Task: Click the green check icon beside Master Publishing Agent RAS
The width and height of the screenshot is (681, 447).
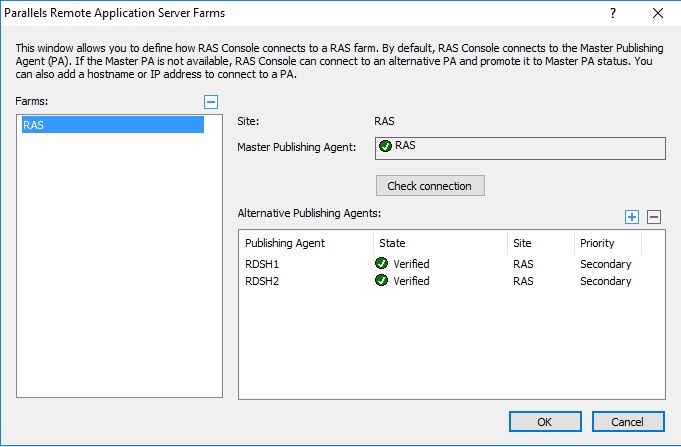Action: (385, 146)
